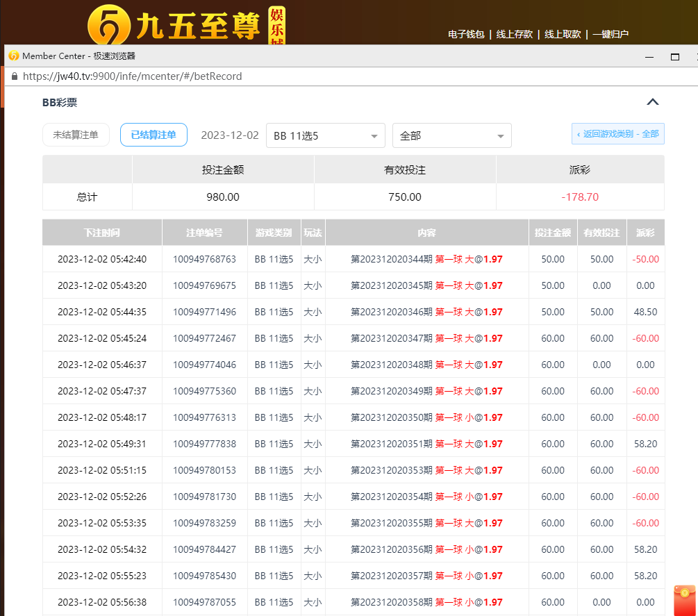Click the Member Center window favicon

tap(13, 56)
